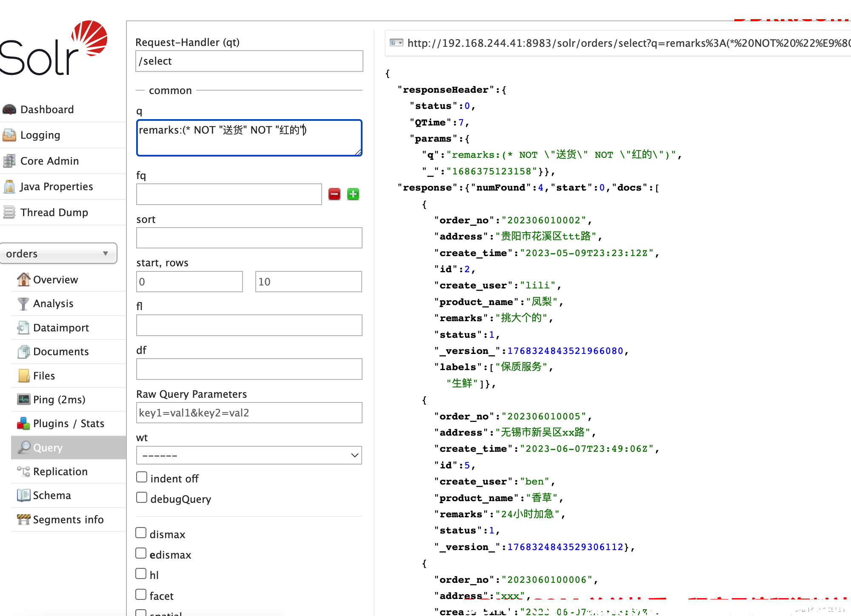The height and width of the screenshot is (616, 851).
Task: Enable the debugQuery checkbox
Action: [x=142, y=498]
